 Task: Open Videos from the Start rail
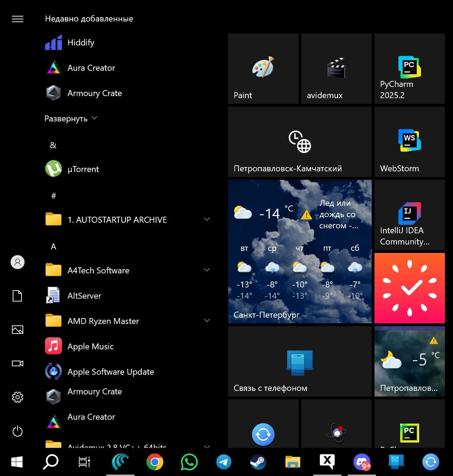click(x=18, y=363)
